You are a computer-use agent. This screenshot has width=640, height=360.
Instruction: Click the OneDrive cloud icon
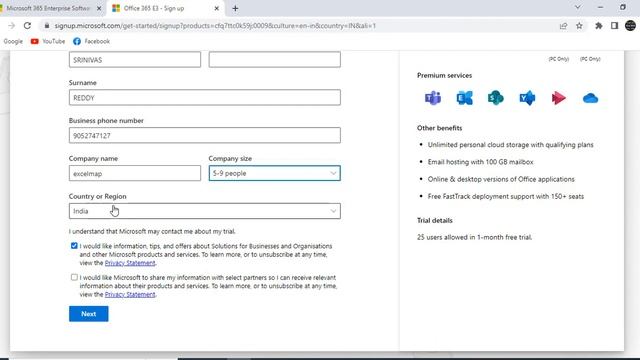pos(590,98)
